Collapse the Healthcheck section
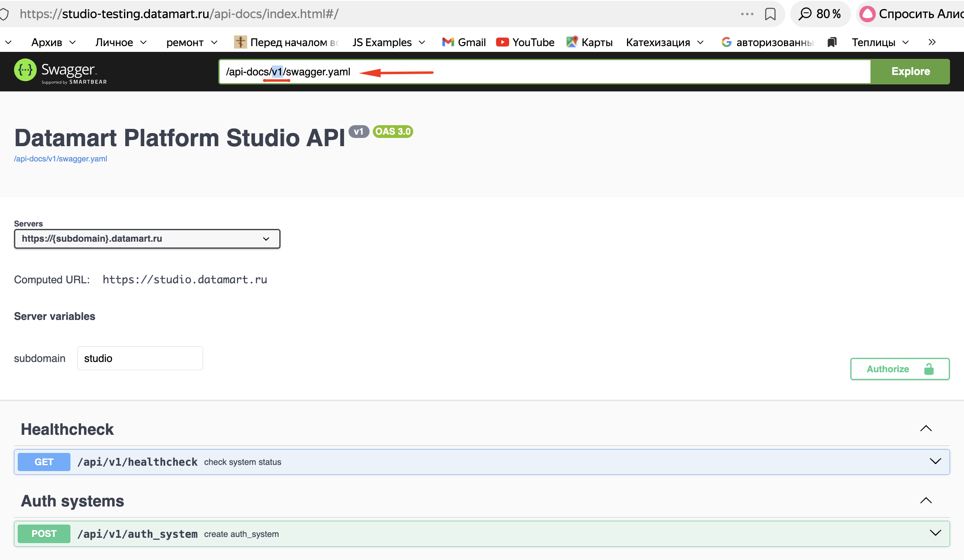The width and height of the screenshot is (964, 560). (x=926, y=429)
